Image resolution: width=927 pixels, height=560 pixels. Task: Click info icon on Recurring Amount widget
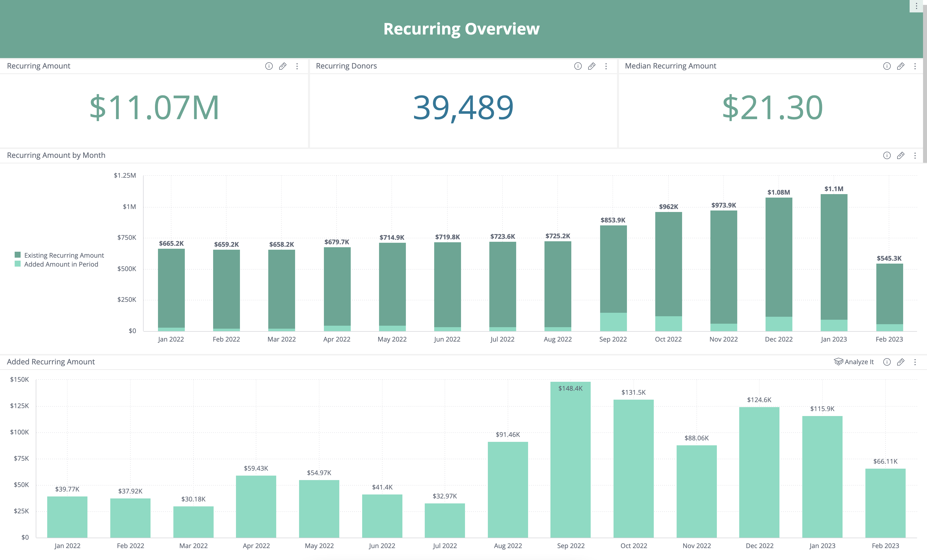[269, 66]
